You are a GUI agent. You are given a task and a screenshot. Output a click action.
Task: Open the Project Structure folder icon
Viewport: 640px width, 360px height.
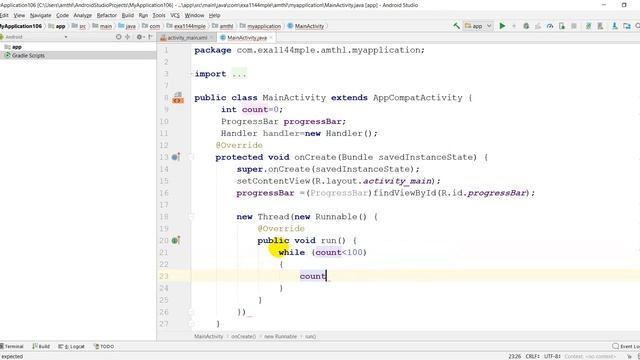tap(627, 26)
